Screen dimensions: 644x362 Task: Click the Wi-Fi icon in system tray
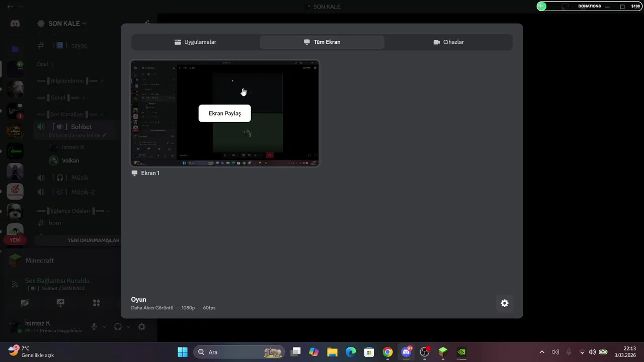(582, 352)
